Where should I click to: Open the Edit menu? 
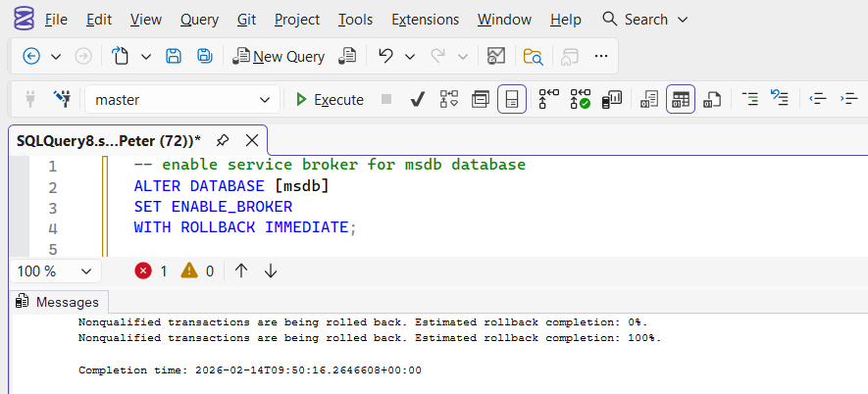pyautogui.click(x=98, y=20)
